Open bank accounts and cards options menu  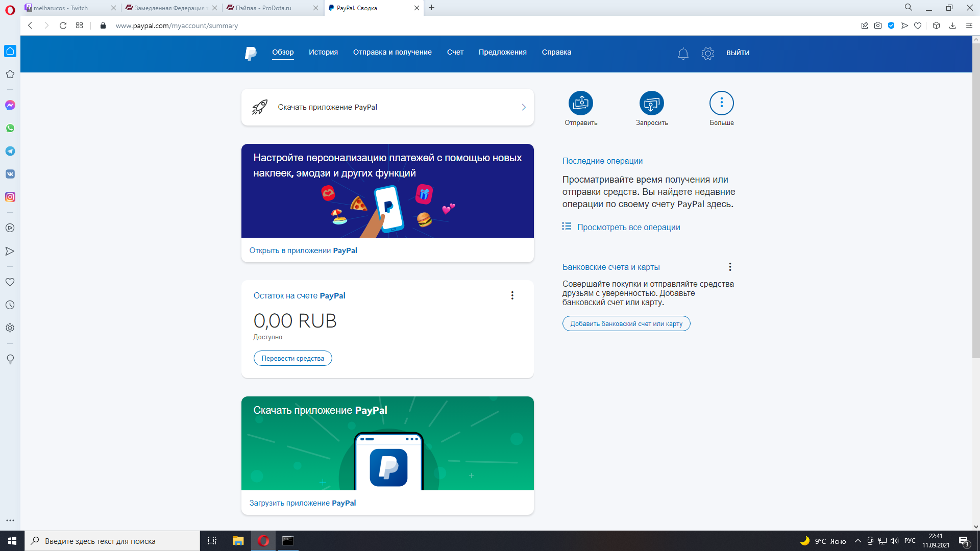pos(730,267)
